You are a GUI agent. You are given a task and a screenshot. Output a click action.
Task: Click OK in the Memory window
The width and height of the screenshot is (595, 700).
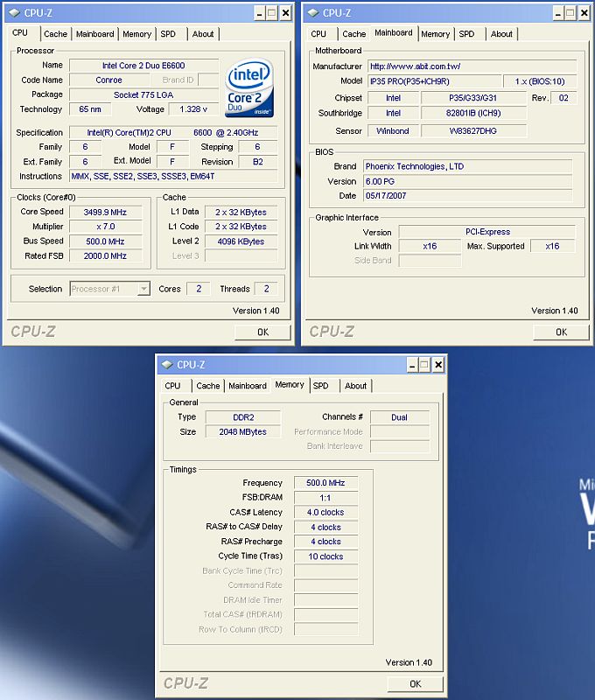pyautogui.click(x=415, y=684)
